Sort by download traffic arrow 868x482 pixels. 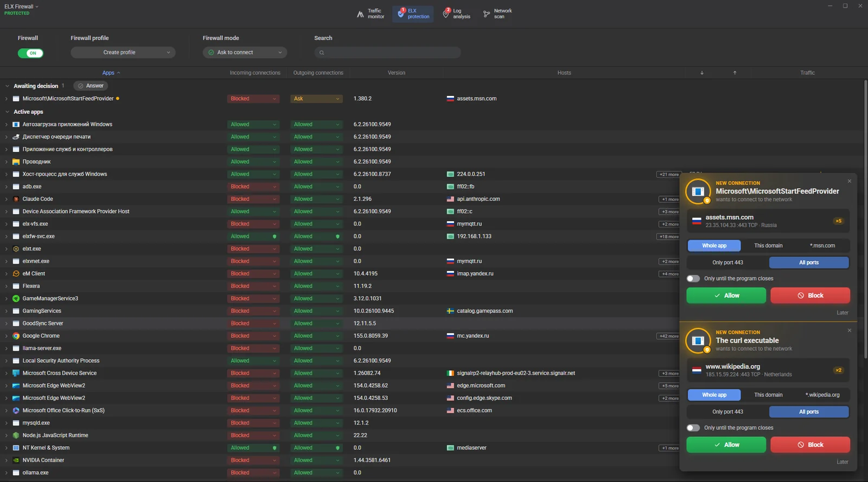click(702, 73)
